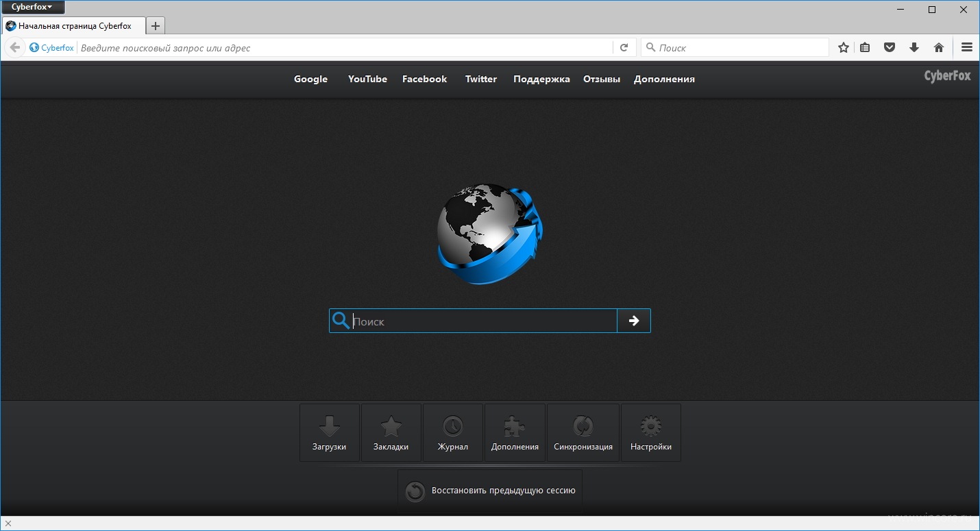The height and width of the screenshot is (531, 980).
Task: Open Синхронизация sync tile
Action: click(x=583, y=432)
